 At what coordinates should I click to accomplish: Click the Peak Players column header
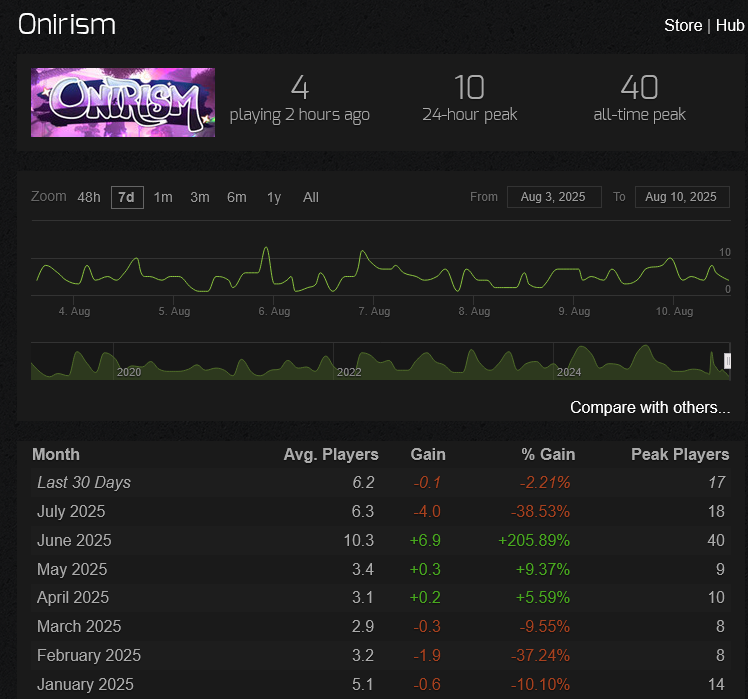[x=680, y=454]
